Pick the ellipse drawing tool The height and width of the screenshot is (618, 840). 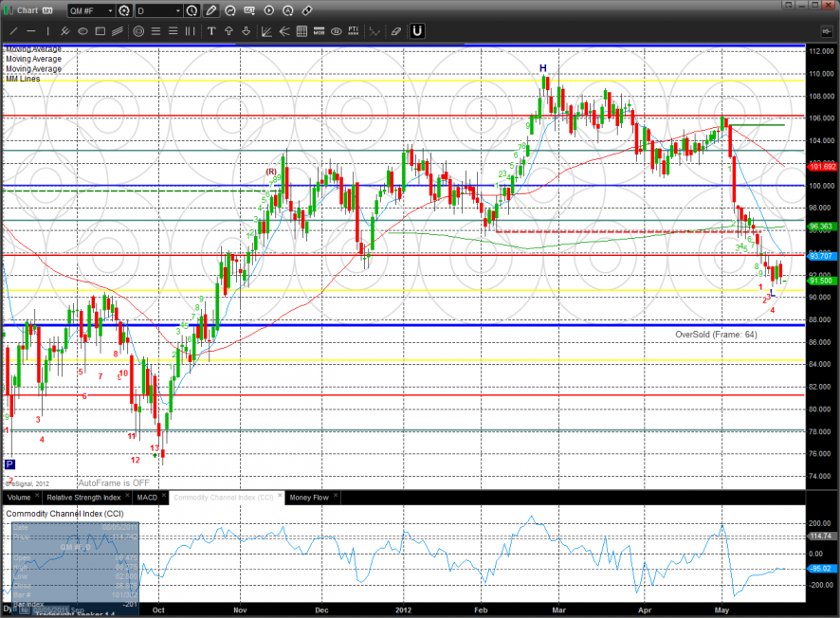point(82,30)
